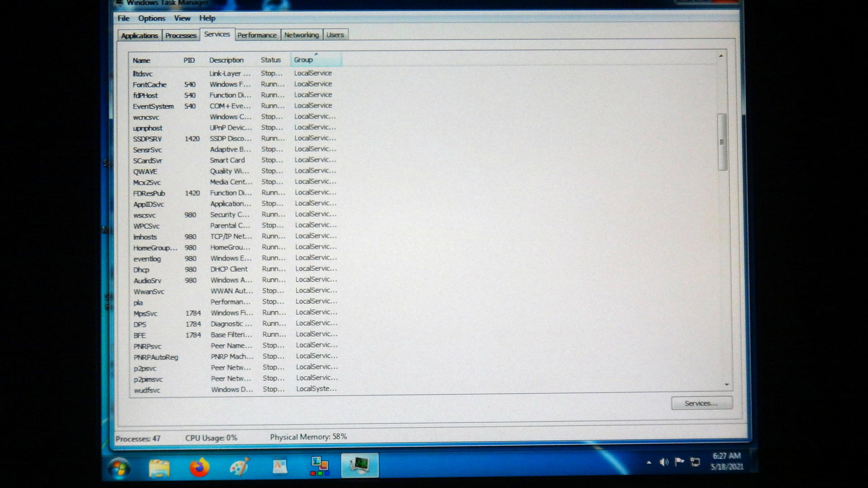Viewport: 868px width, 488px height.
Task: Switch to the Applications tab
Action: tap(139, 36)
